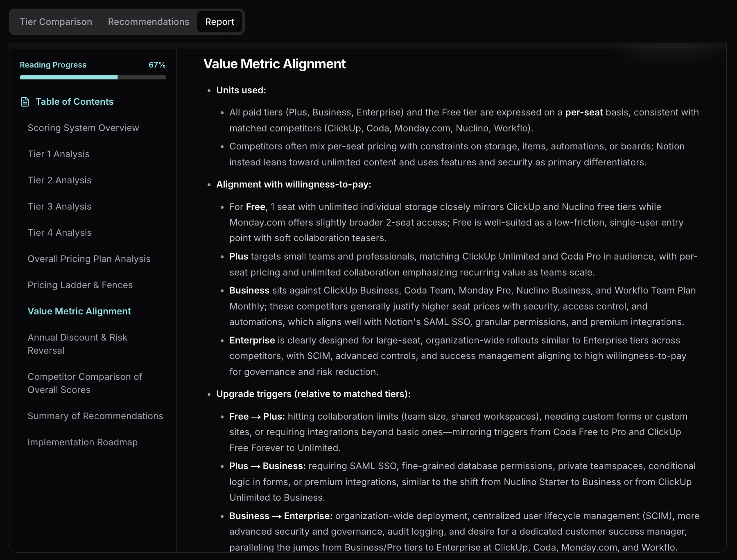The height and width of the screenshot is (560, 737).
Task: Open the Recommendations tab
Action: coord(148,22)
